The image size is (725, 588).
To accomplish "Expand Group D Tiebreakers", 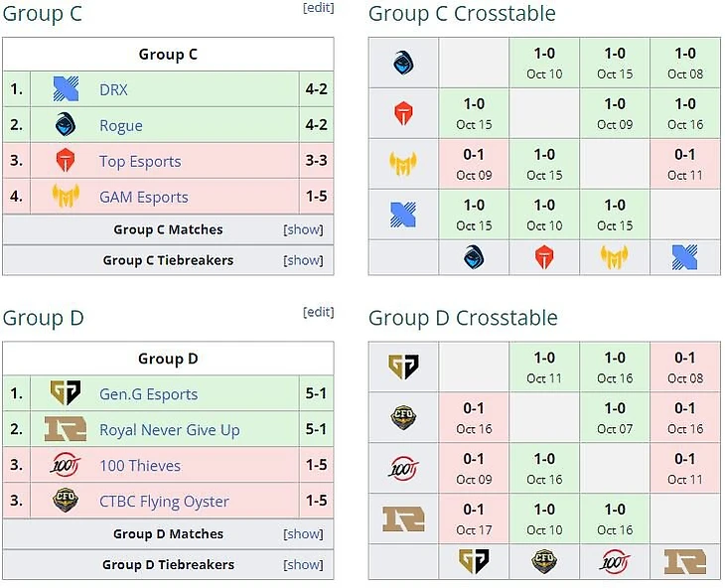I will pos(303,564).
